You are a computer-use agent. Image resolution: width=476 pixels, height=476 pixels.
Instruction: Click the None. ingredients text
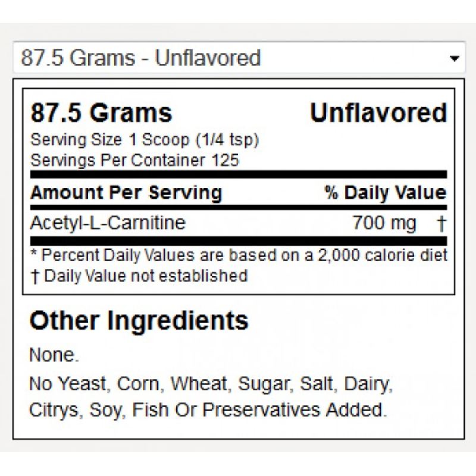54,355
